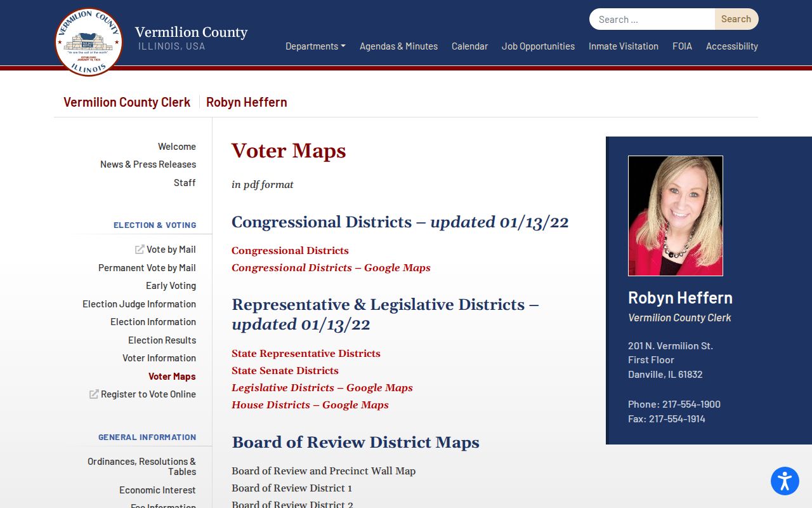Image resolution: width=812 pixels, height=508 pixels.
Task: Open Permanent Vote by Mail
Action: 147,268
